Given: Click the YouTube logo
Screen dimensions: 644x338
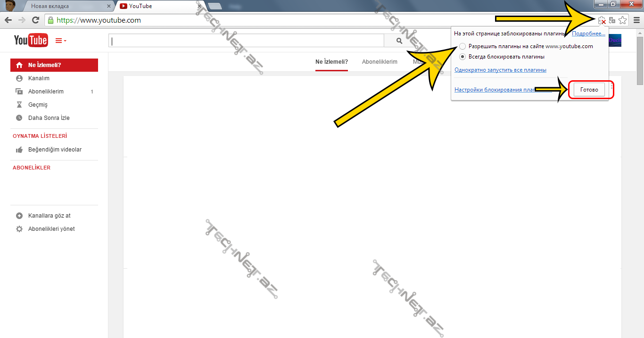Looking at the screenshot, I should 31,41.
